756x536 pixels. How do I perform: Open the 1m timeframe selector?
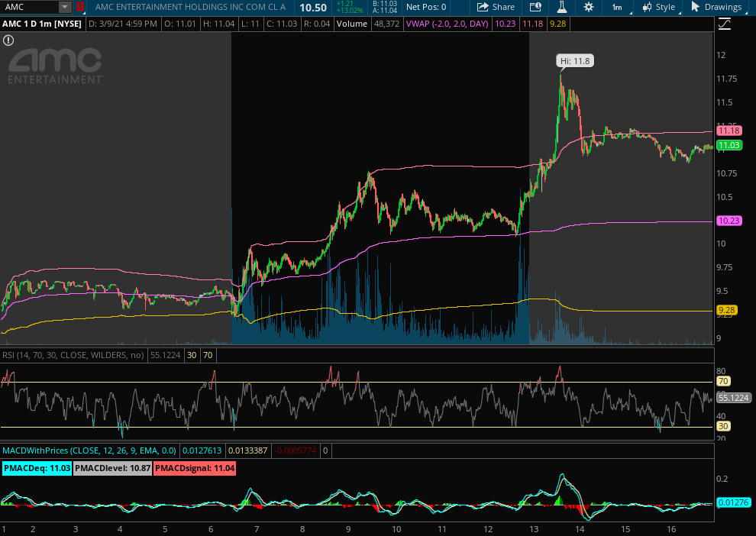pos(618,7)
